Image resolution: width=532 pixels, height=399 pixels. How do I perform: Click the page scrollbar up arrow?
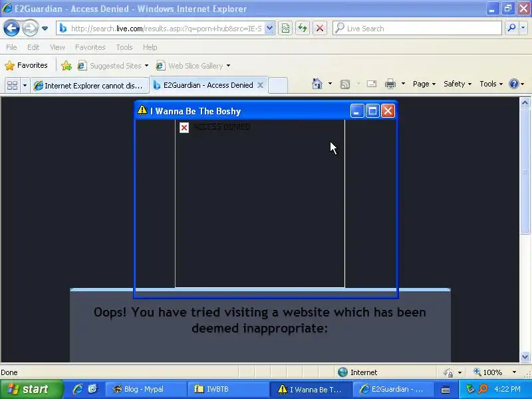pos(525,102)
